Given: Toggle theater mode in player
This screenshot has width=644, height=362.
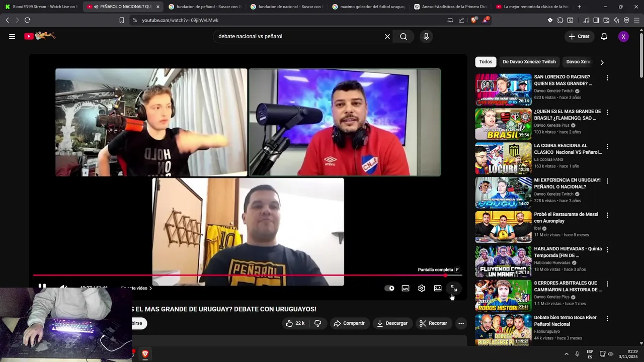Looking at the screenshot, I should [438, 288].
